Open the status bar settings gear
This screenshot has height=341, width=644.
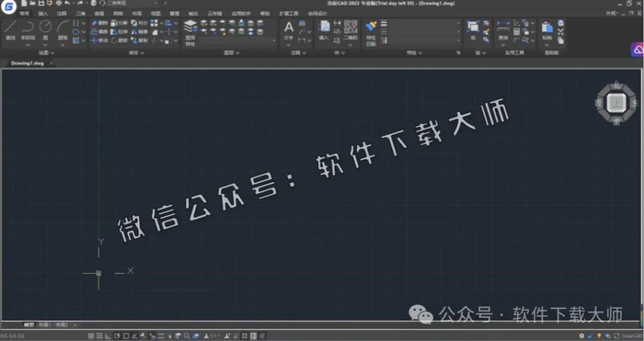[x=582, y=336]
